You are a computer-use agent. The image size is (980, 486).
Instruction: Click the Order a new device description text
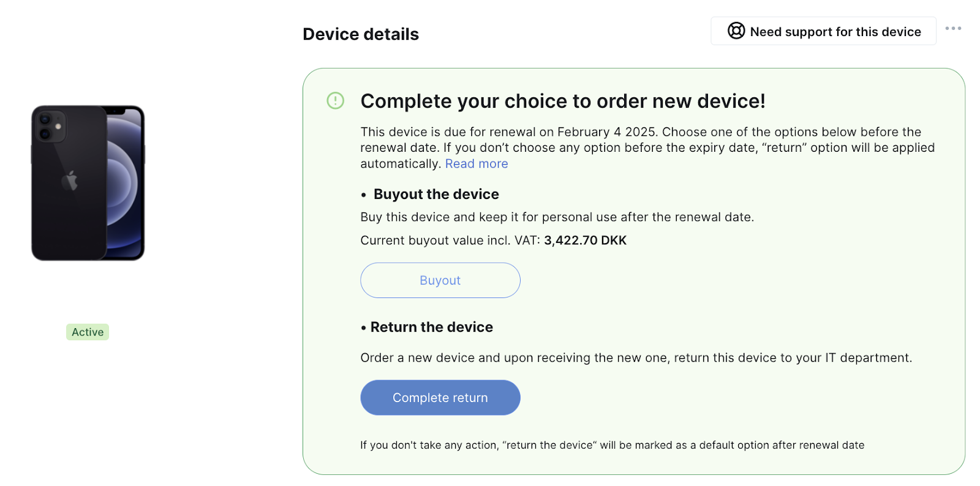pyautogui.click(x=636, y=358)
